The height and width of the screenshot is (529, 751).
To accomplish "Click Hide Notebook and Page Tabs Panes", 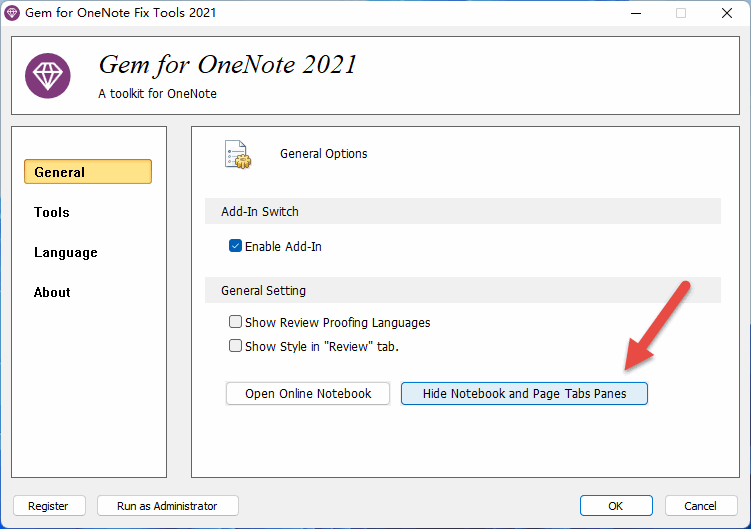I will click(524, 393).
